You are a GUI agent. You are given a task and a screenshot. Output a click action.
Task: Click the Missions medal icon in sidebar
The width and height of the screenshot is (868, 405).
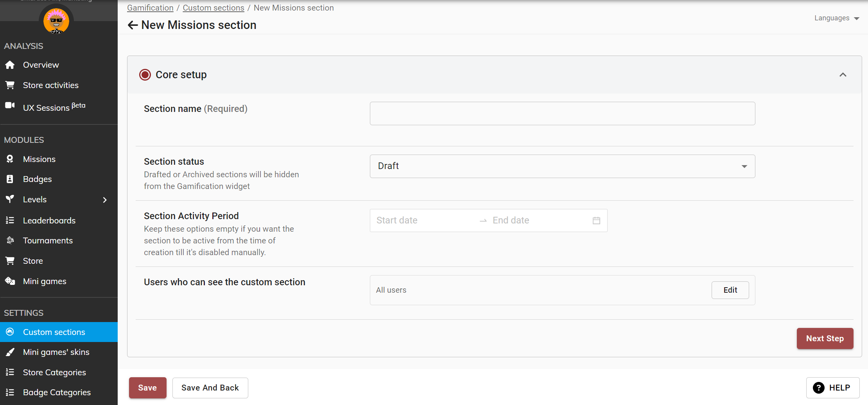click(10, 159)
